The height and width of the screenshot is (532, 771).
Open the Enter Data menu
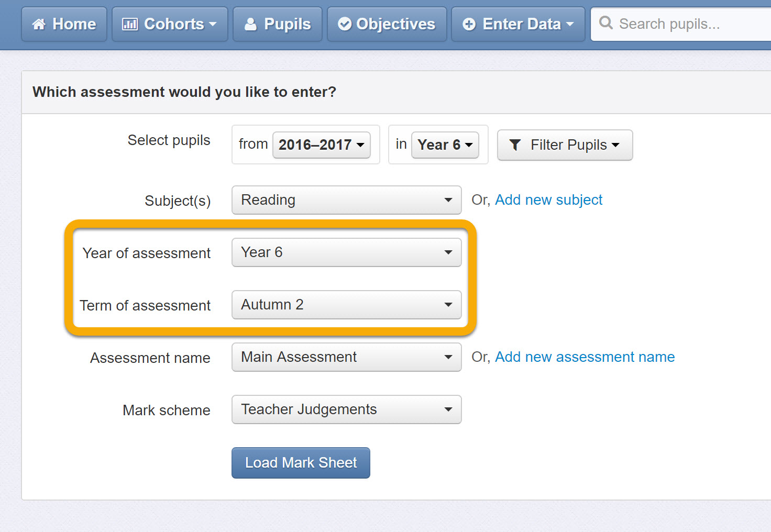[x=518, y=24]
